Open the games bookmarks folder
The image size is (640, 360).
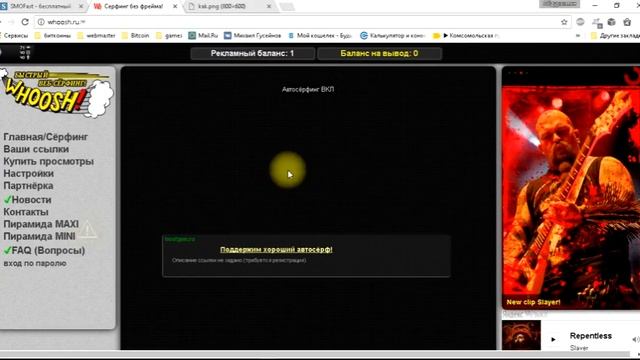pyautogui.click(x=169, y=36)
